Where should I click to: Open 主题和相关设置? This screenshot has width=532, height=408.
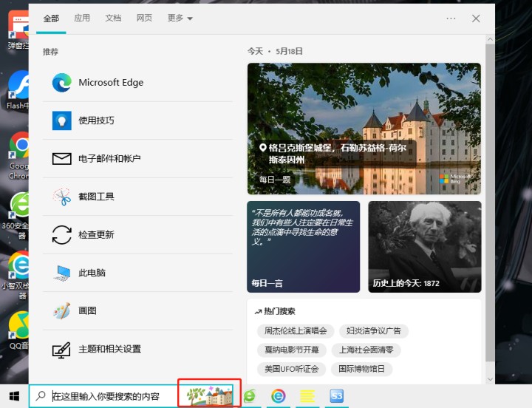coord(109,349)
